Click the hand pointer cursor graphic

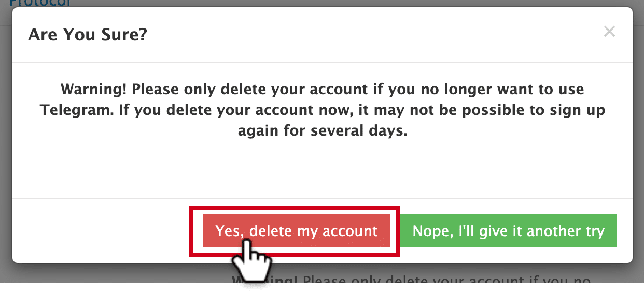click(251, 261)
